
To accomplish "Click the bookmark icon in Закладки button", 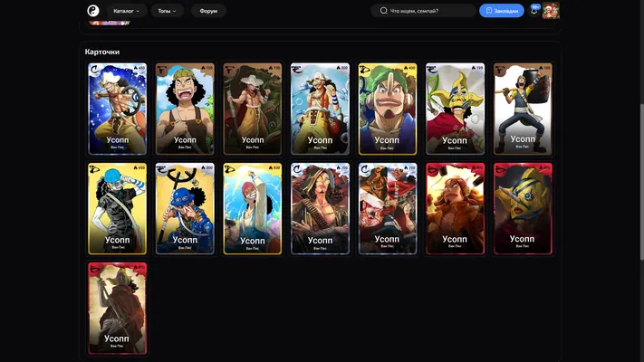I will click(489, 11).
